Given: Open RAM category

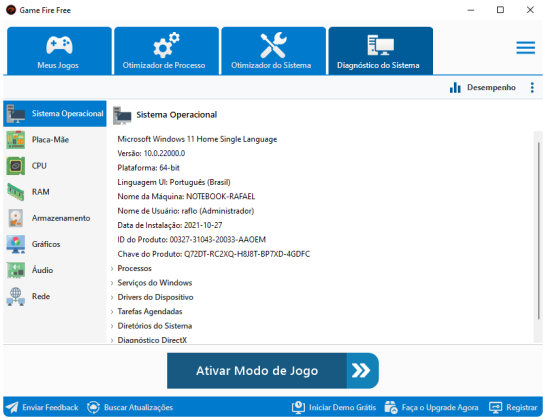Looking at the screenshot, I should (55, 192).
